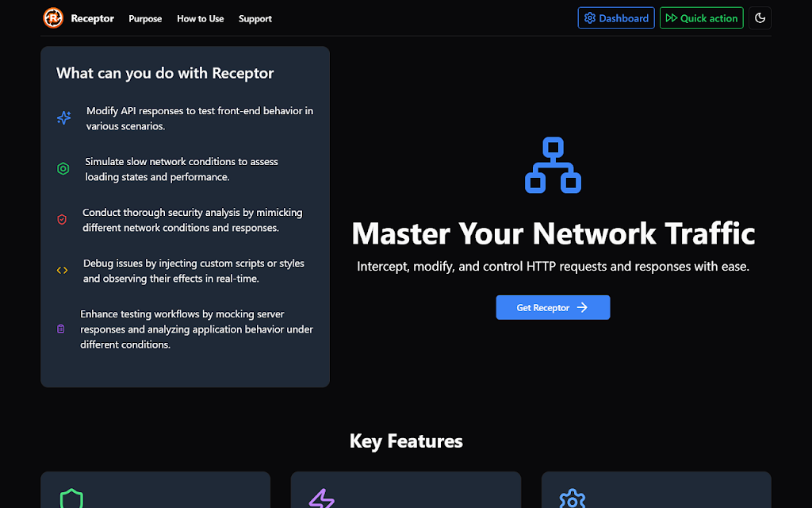Click the arrow icon in Get Receptor
The width and height of the screenshot is (812, 508).
click(x=582, y=307)
